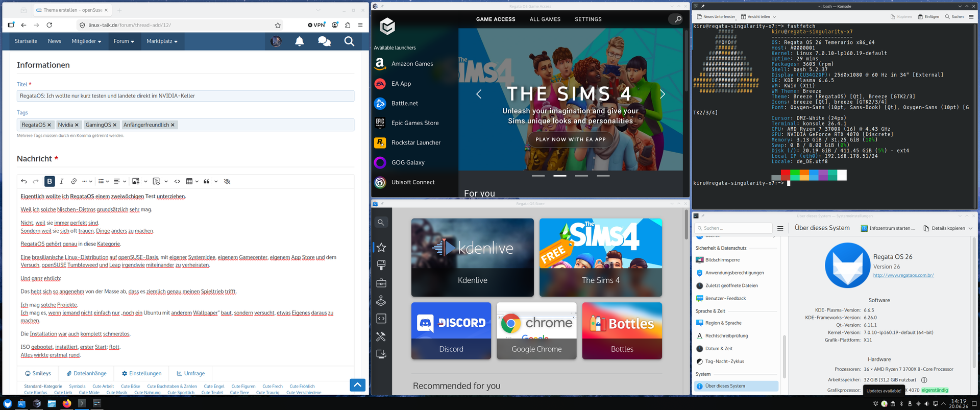Expand the Mitglieder dropdown menu
Viewport: 980px width, 410px height.
pos(86,41)
